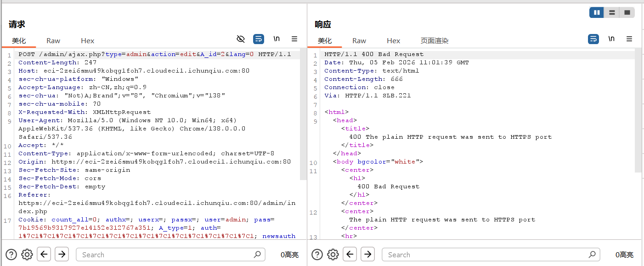Click the body bgcolor="white" tag line
Viewport: 644px width, 266px height.
[x=378, y=162]
